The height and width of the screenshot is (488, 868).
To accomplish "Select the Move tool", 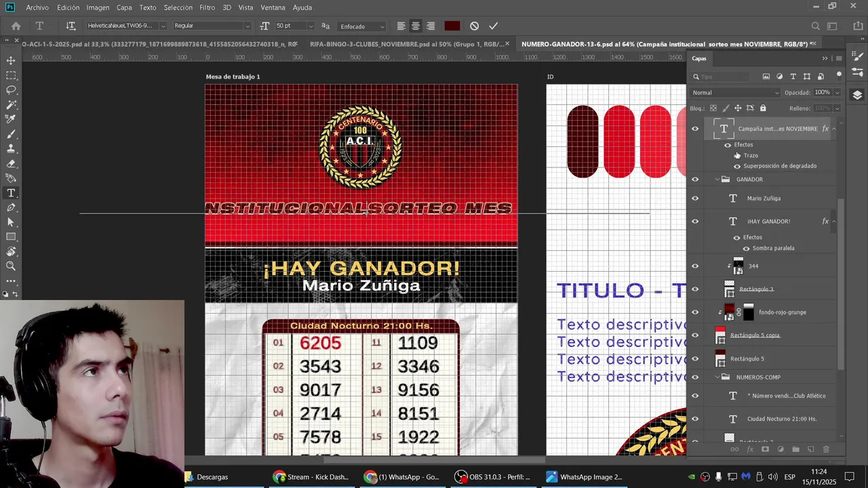I will coord(11,60).
